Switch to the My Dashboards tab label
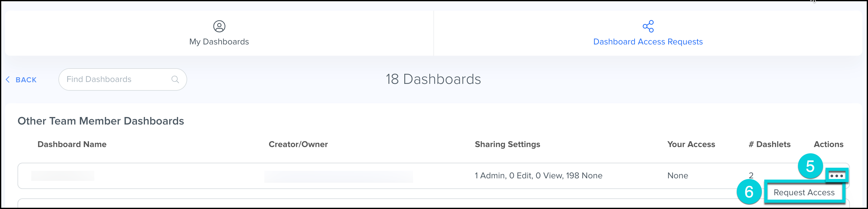Screen dimensions: 868x209 click(219, 42)
